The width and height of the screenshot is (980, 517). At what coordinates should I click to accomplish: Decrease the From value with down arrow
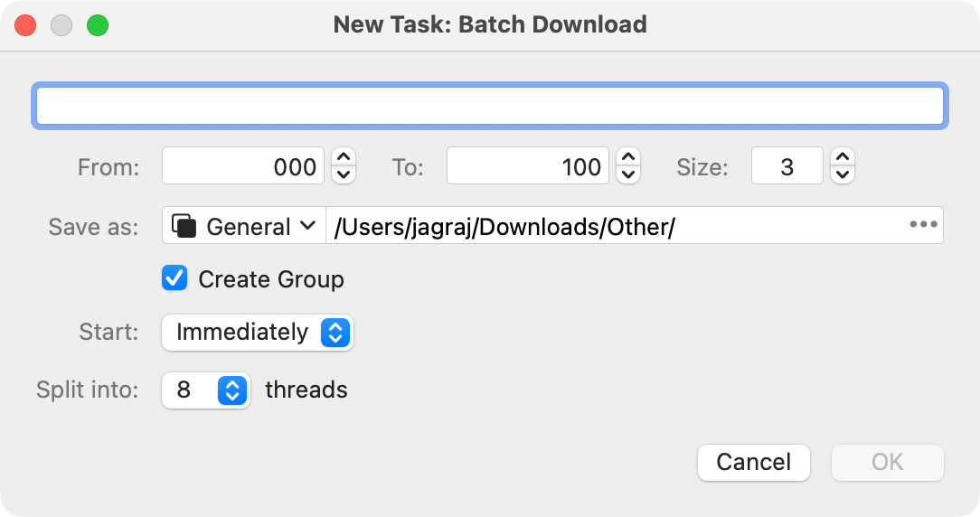[x=344, y=174]
